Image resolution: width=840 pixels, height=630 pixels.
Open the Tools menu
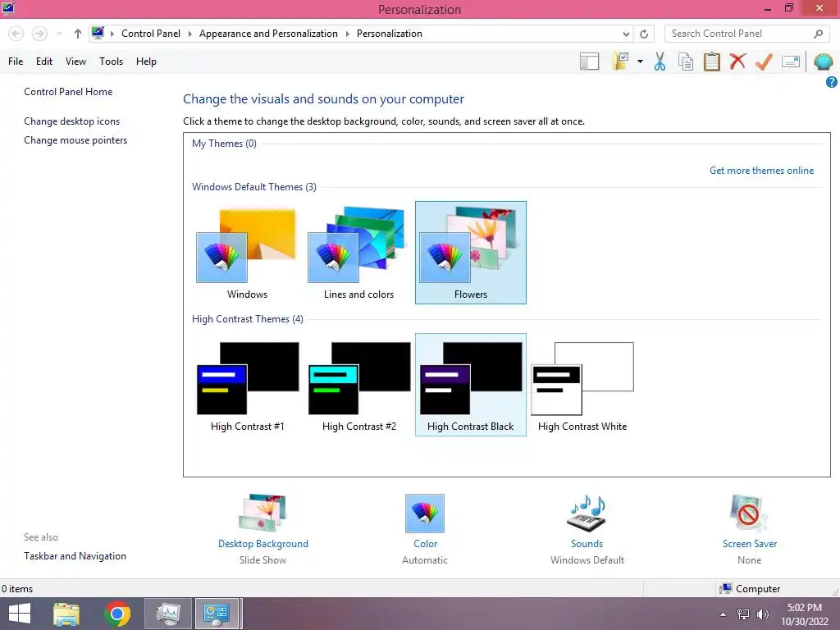pos(111,62)
